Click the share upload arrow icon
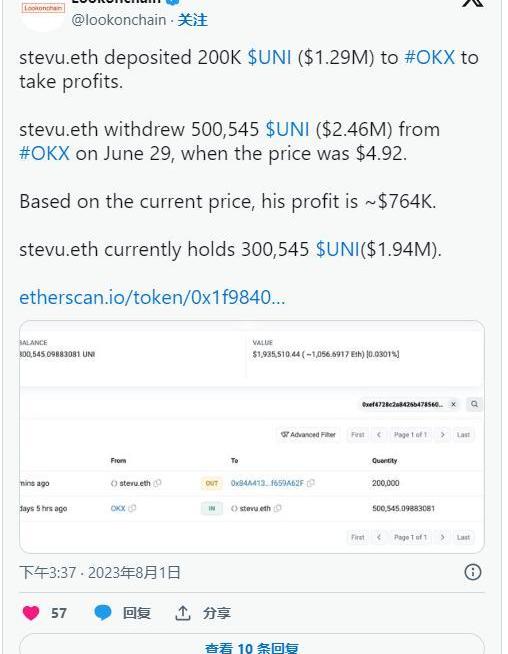508x654 pixels. (x=183, y=613)
